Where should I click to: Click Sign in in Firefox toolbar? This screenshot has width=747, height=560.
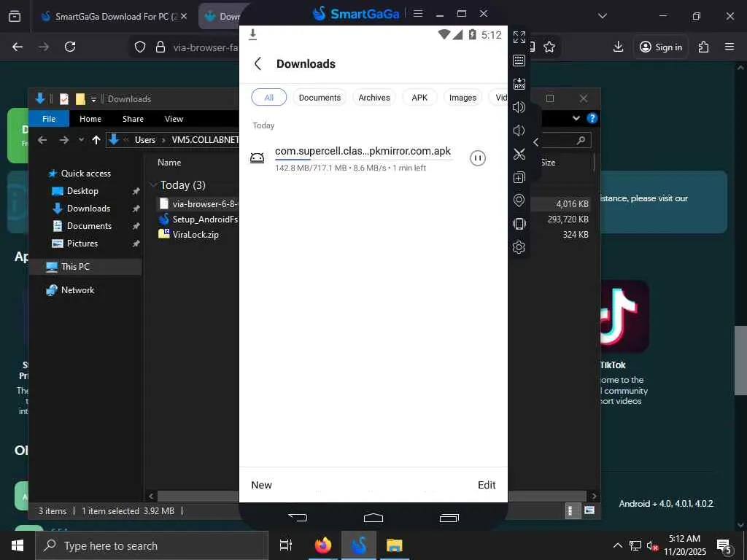pos(661,47)
